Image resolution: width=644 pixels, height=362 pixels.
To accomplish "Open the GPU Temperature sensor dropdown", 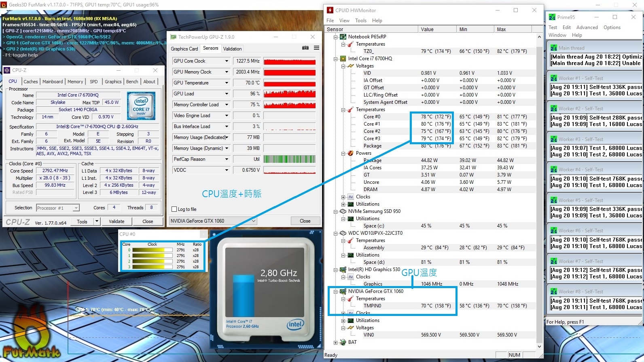I will point(227,83).
